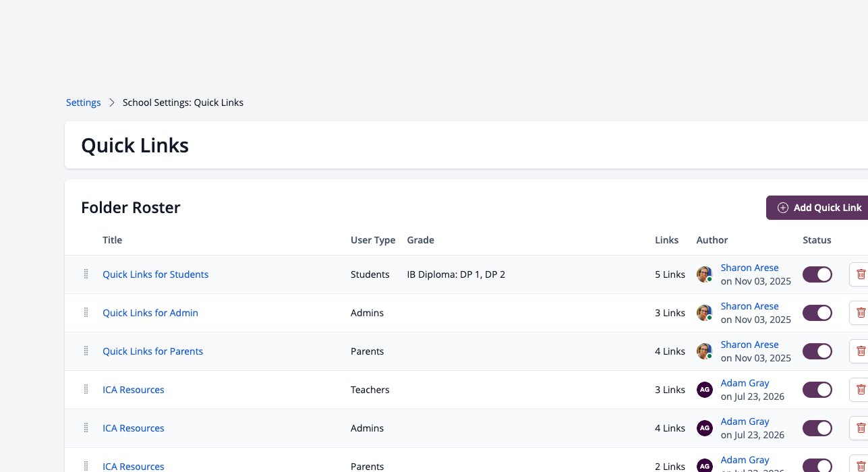Viewport: 868px width, 472px height.
Task: Click the Title column header
Action: (112, 240)
